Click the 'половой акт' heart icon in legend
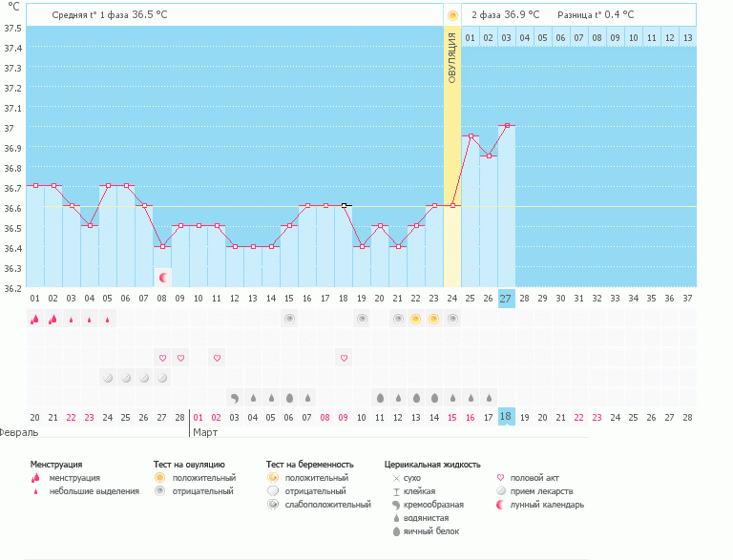 501,477
